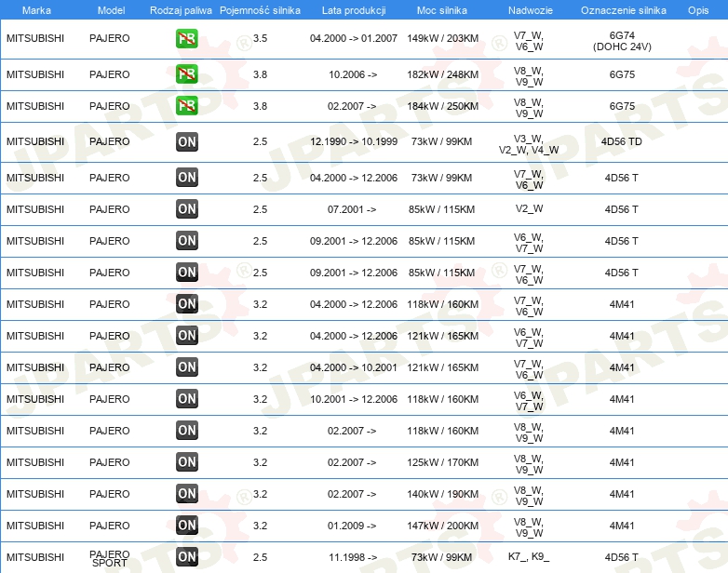Image resolution: width=728 pixels, height=573 pixels.
Task: Click the 6G75 code in the 248KM row
Action: [622, 74]
